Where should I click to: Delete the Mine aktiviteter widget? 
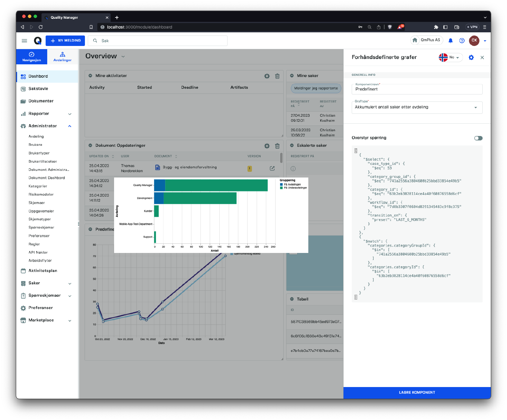[277, 76]
